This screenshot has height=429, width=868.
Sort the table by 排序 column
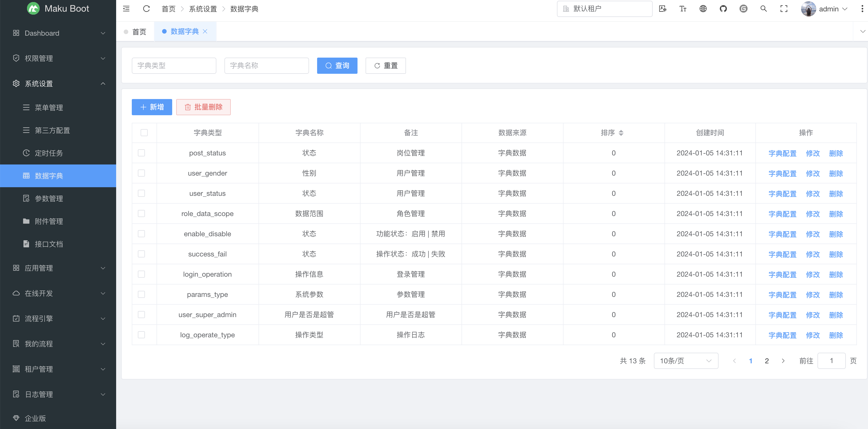pyautogui.click(x=621, y=133)
